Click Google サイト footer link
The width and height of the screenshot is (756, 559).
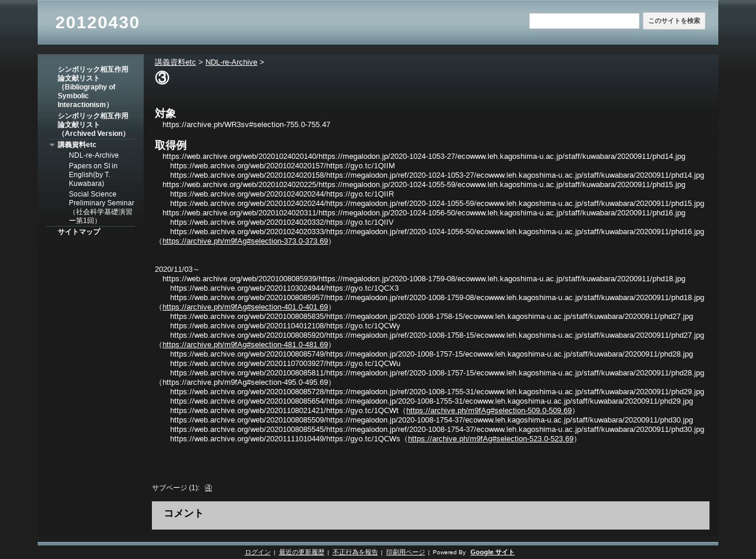pos(492,552)
